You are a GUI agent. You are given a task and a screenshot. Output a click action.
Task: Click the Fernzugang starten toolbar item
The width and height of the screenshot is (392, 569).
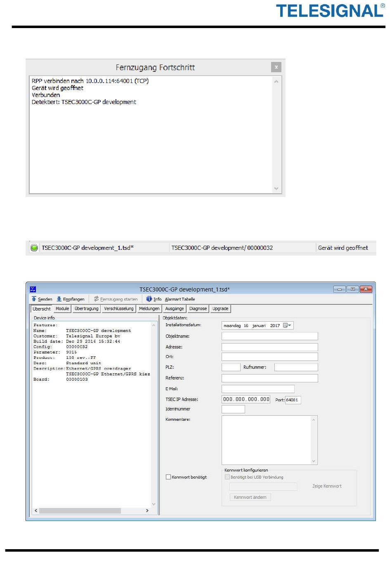[x=116, y=299]
